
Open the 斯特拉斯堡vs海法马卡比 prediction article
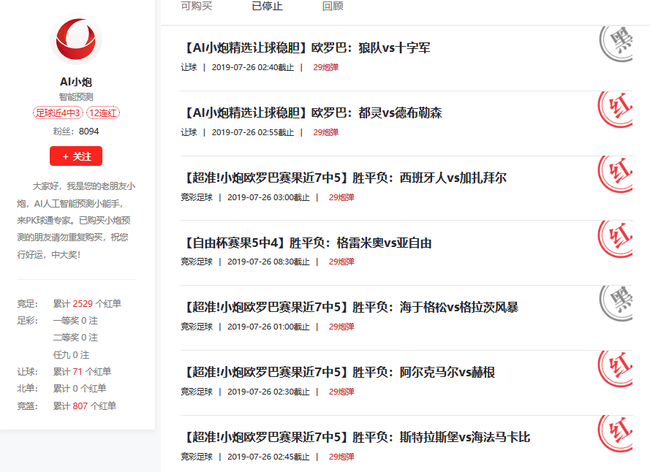coord(356,438)
